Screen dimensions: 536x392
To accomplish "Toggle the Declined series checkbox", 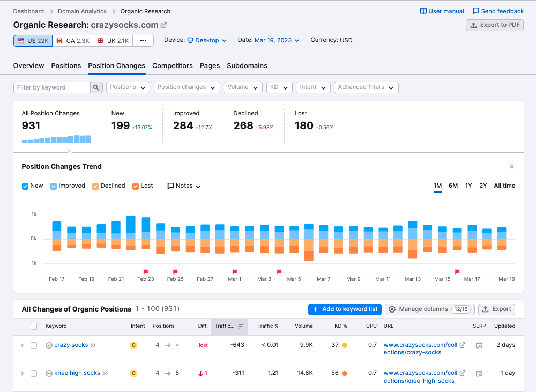I will tap(95, 186).
